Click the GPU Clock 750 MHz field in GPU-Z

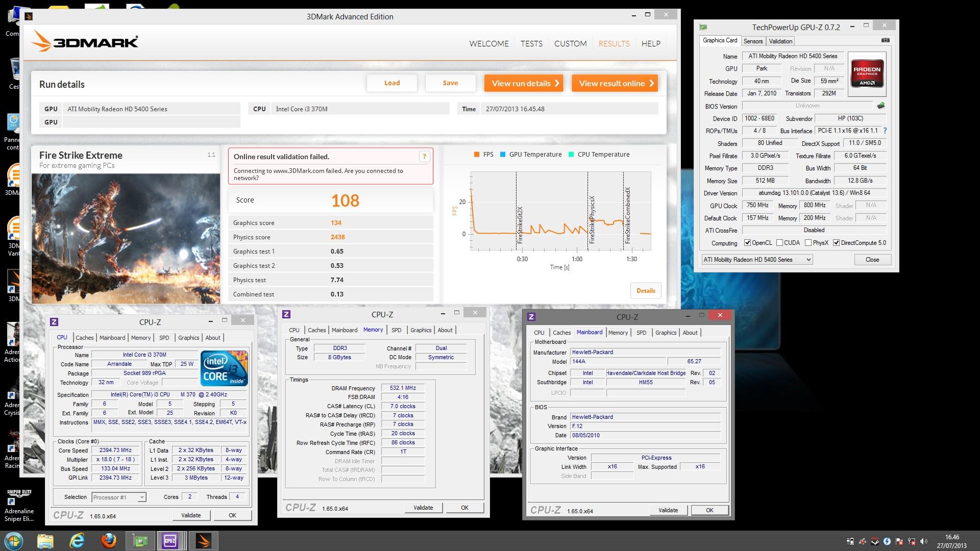pos(757,205)
